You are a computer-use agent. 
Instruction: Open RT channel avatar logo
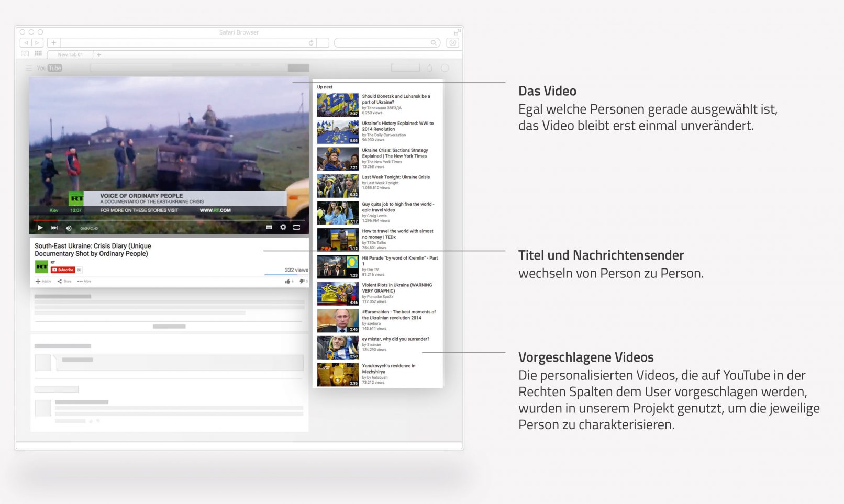pyautogui.click(x=41, y=267)
